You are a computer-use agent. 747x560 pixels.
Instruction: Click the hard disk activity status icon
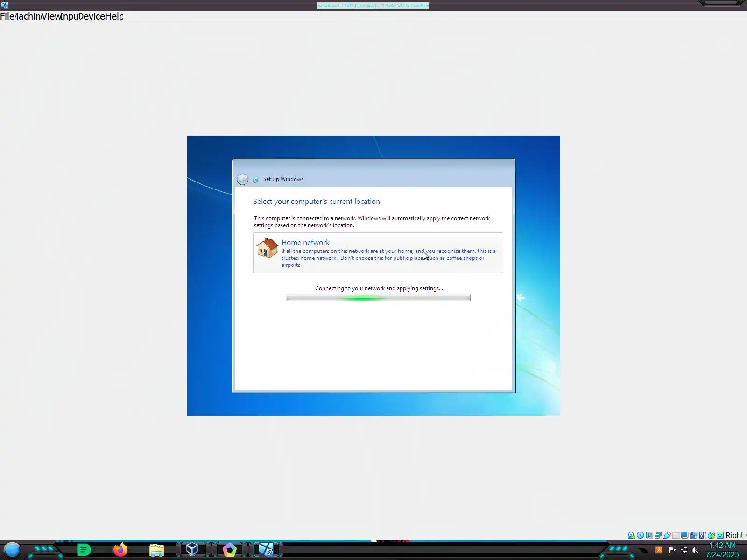click(x=631, y=535)
